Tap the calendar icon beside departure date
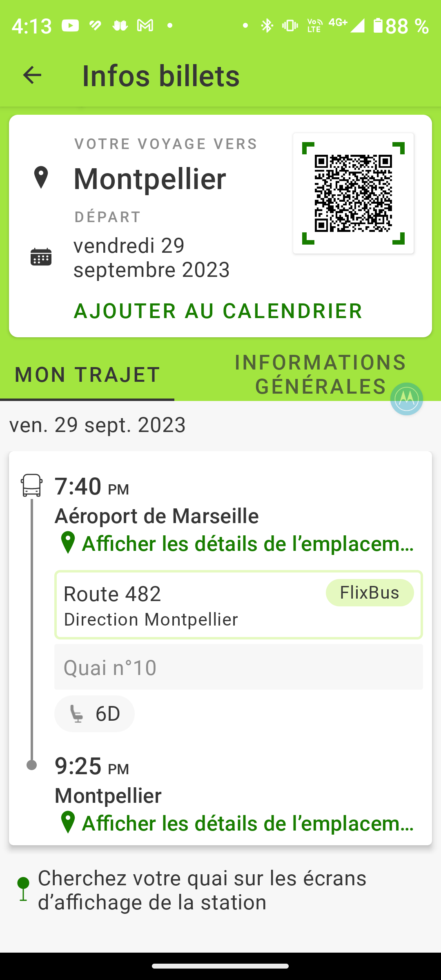441x980 pixels. [x=41, y=257]
